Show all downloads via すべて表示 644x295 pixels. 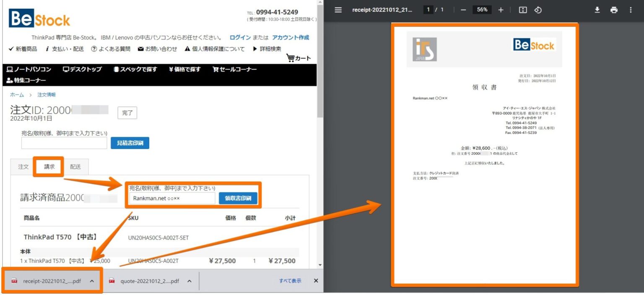290,281
